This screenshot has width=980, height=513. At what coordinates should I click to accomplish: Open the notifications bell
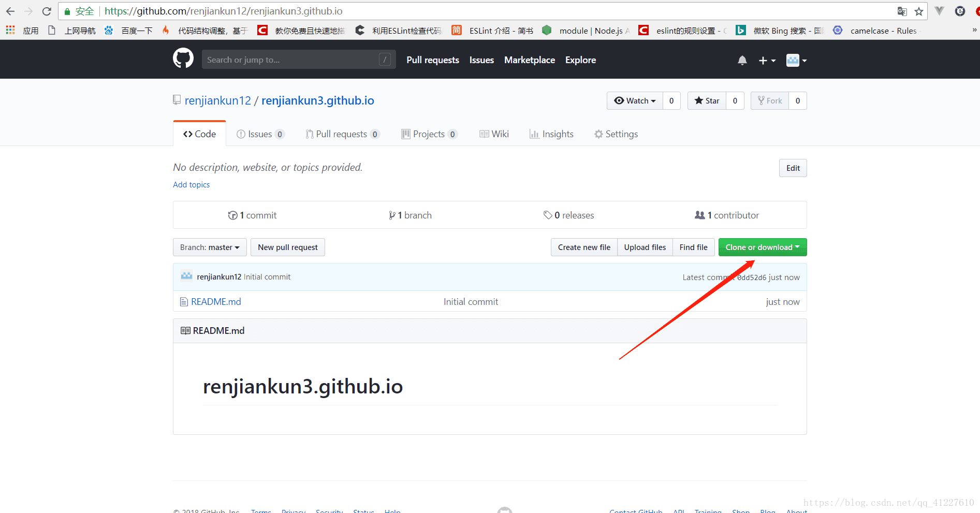(x=742, y=61)
